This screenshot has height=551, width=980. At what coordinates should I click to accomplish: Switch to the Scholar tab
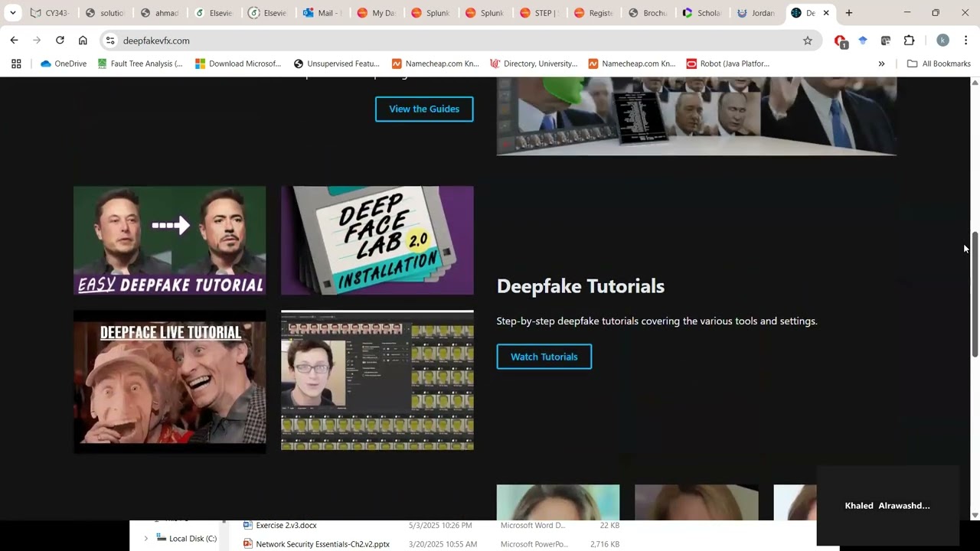(702, 13)
